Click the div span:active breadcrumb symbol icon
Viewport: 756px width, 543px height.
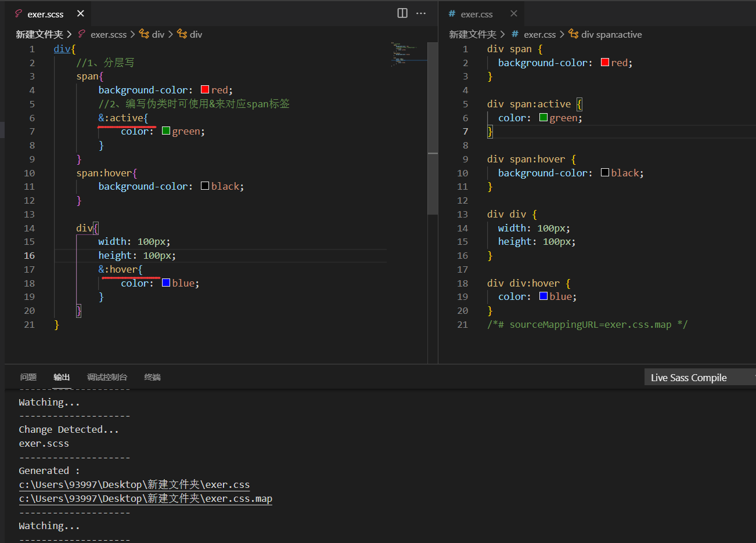[x=574, y=34]
